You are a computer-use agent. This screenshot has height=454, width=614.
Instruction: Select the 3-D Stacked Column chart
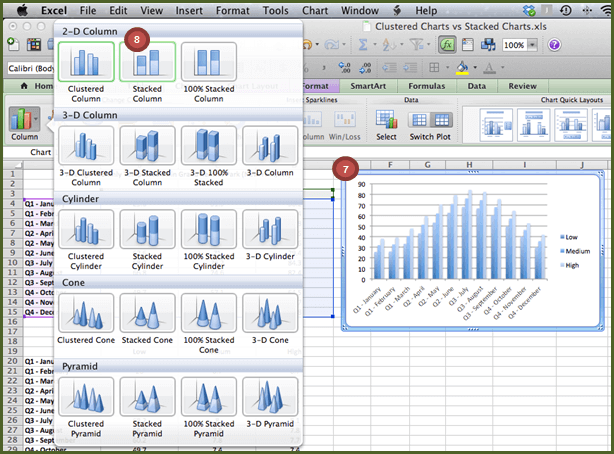(x=147, y=145)
